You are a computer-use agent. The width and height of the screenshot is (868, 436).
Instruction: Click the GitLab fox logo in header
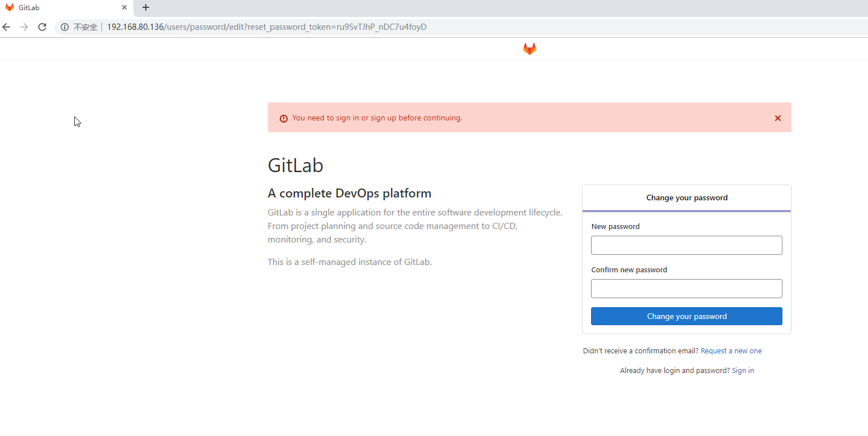point(529,49)
